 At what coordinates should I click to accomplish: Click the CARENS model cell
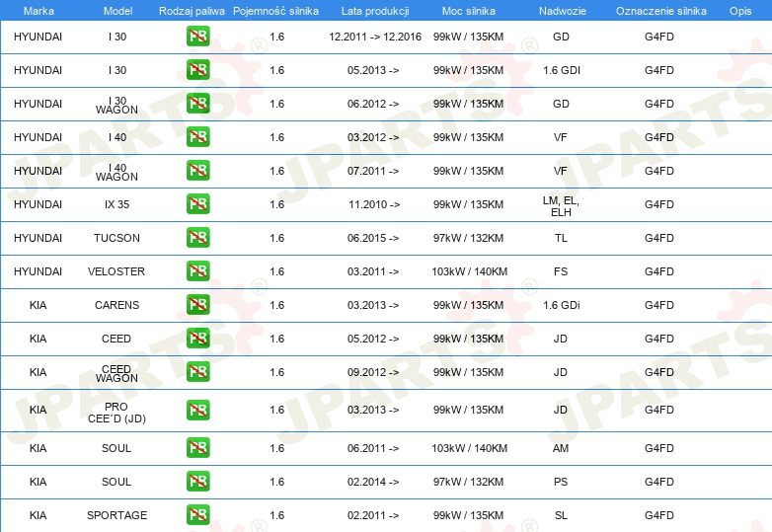coord(116,305)
